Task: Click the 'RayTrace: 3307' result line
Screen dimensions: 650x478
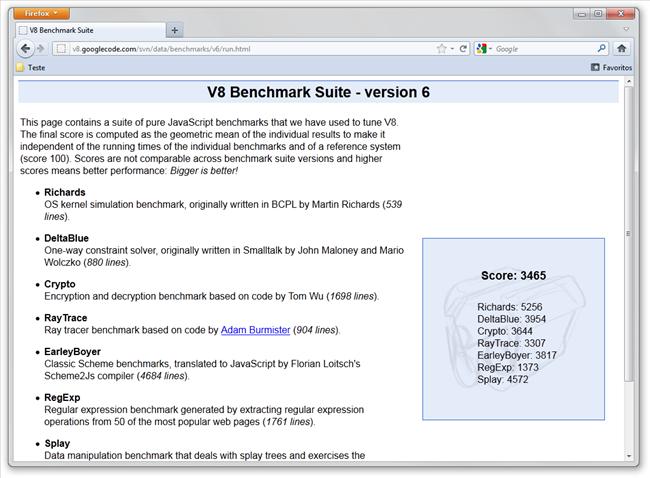Action: (511, 343)
